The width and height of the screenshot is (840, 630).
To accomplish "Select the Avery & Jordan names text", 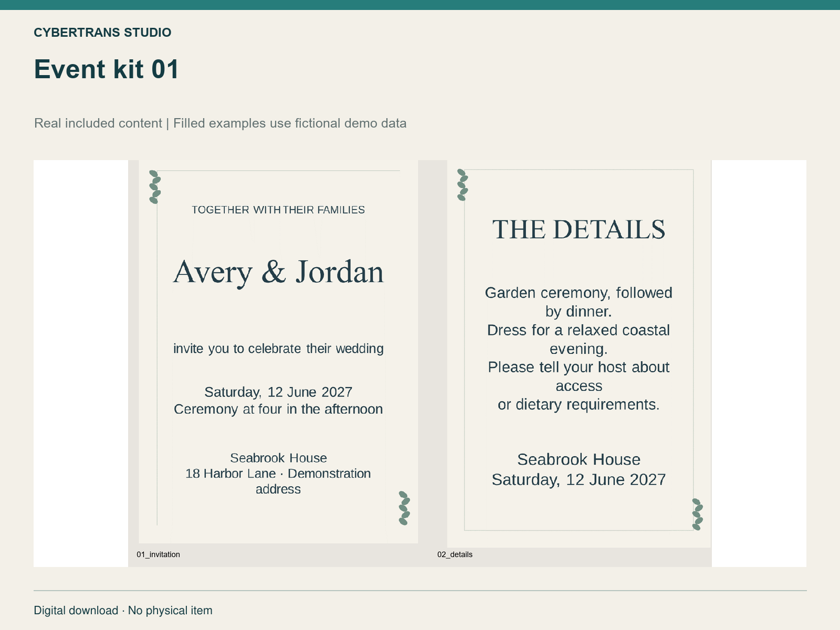I will (278, 272).
